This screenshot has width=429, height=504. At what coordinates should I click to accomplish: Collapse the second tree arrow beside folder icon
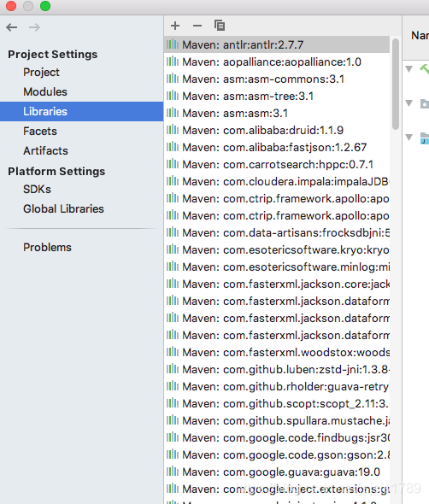pos(409,103)
